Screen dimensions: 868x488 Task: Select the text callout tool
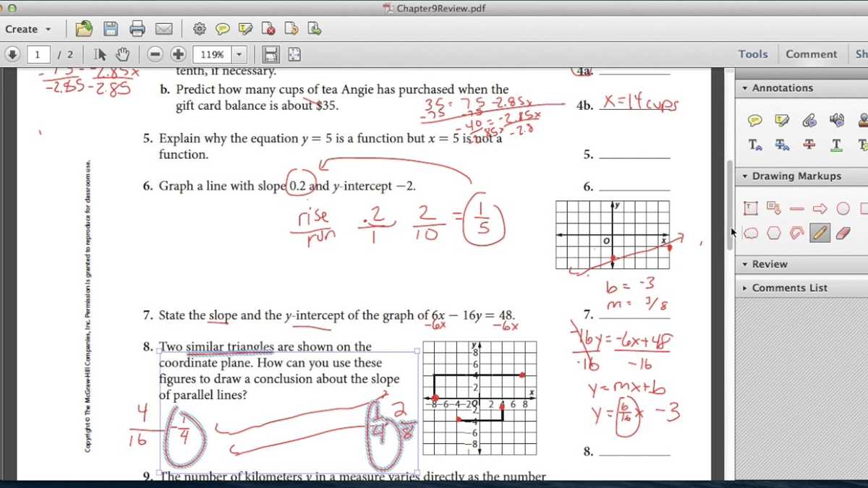coord(774,209)
